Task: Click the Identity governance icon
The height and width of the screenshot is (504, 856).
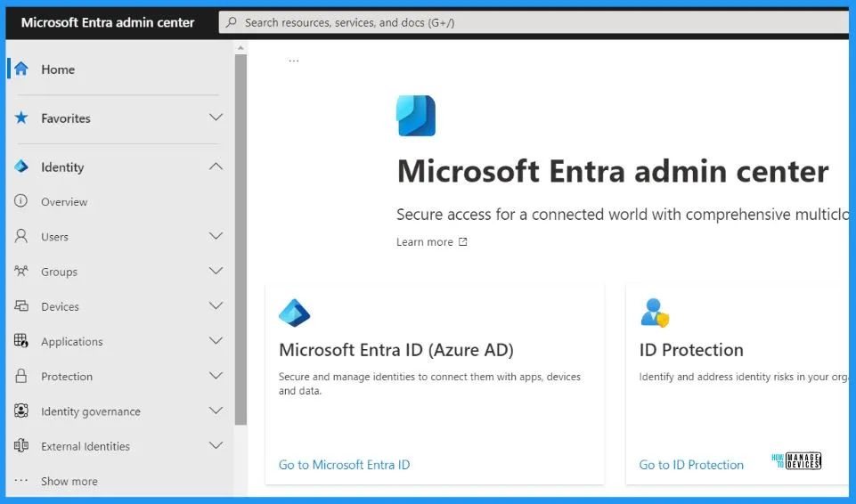Action: pos(20,411)
